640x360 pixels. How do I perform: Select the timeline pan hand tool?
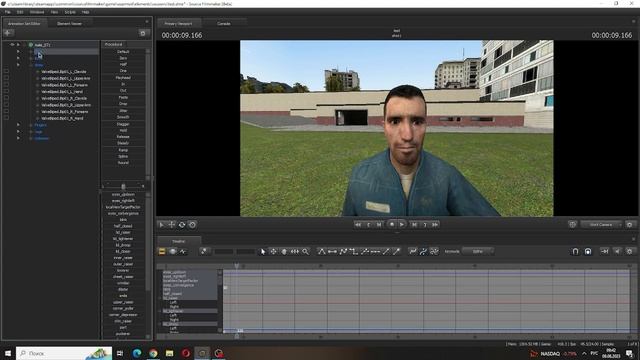pos(284,251)
